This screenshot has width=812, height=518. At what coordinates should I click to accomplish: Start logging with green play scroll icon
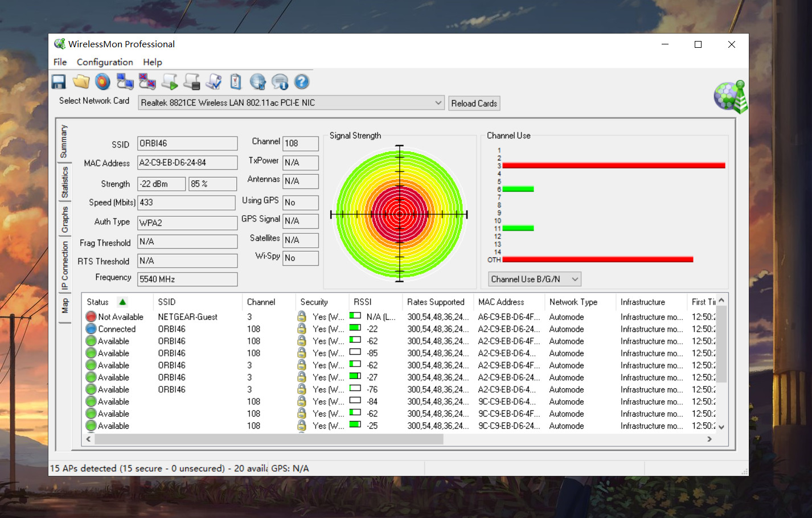pos(169,82)
